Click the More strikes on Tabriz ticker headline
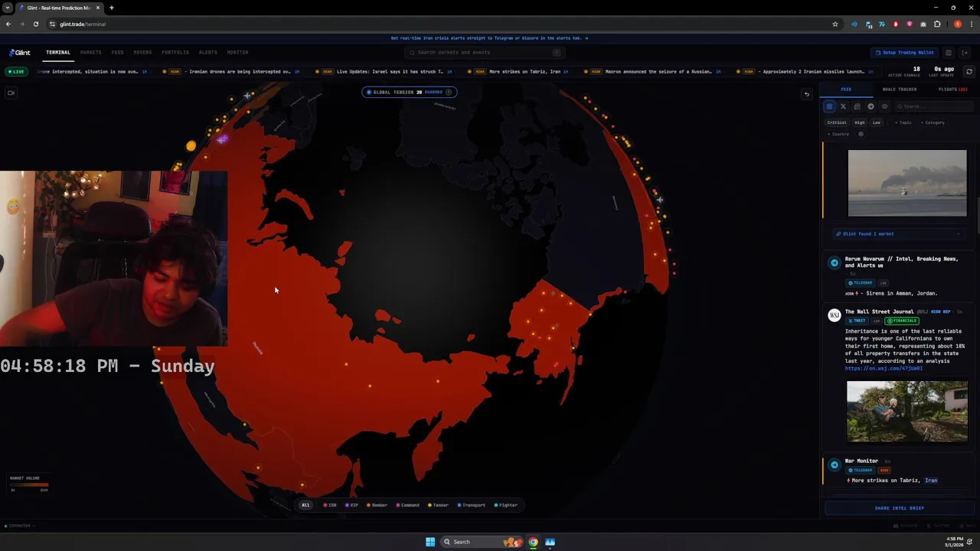The height and width of the screenshot is (551, 980). [524, 71]
